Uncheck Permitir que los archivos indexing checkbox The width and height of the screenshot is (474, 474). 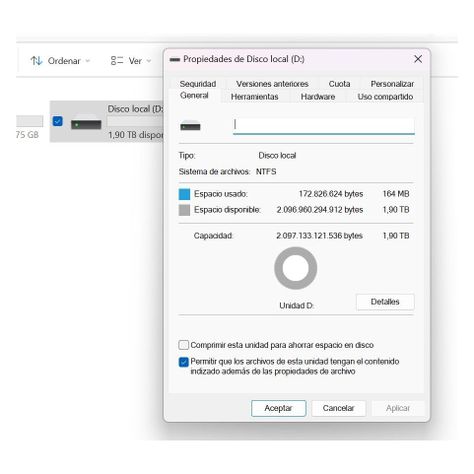tap(184, 362)
